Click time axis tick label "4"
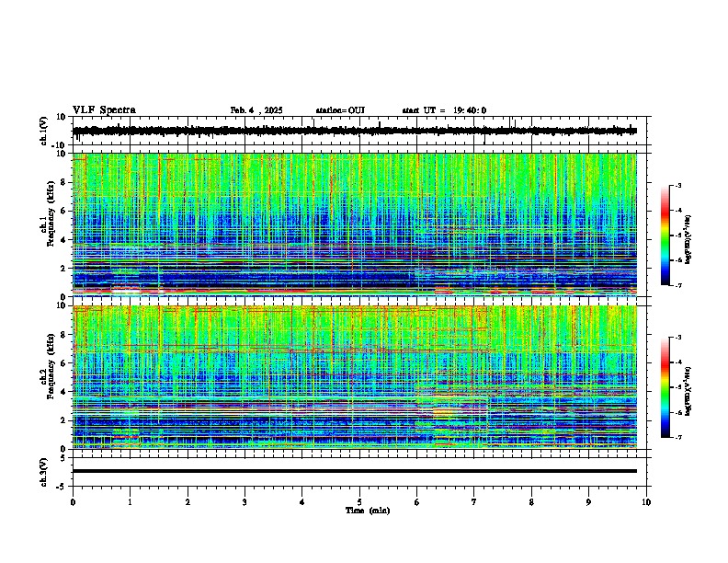 click(x=302, y=502)
